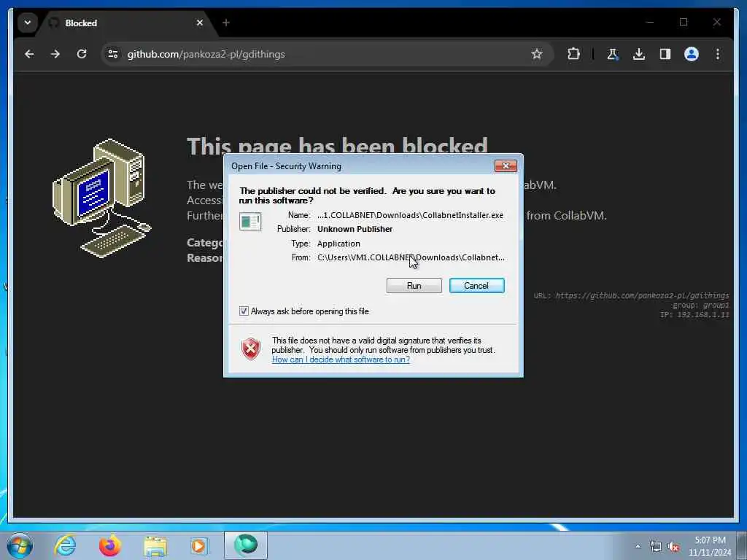This screenshot has width=747, height=560.
Task: Open the clock showing 5:07 PM
Action: pos(710,545)
